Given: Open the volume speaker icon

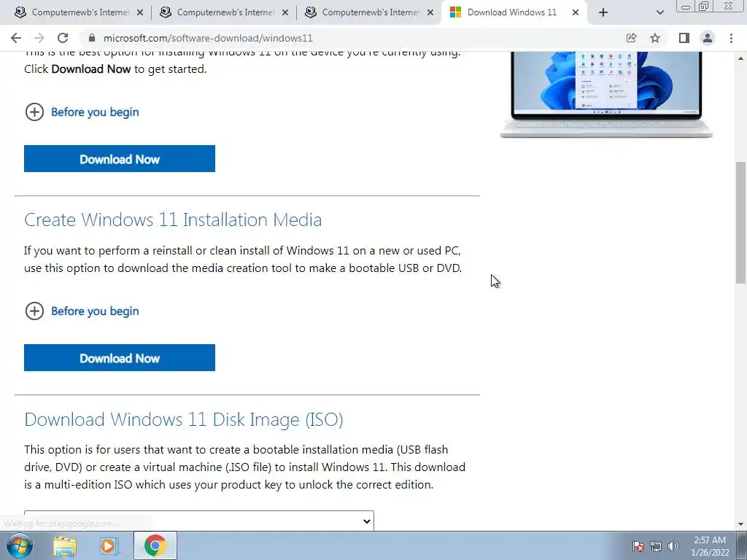Looking at the screenshot, I should tap(673, 546).
